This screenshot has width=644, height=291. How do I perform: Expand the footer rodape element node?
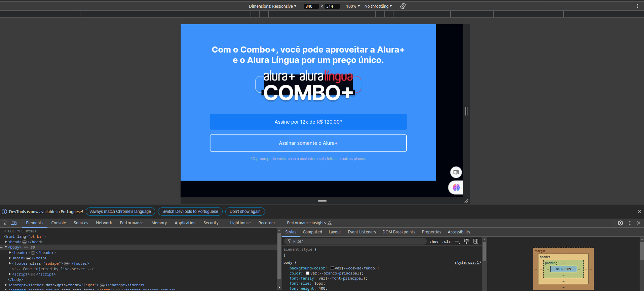10,263
